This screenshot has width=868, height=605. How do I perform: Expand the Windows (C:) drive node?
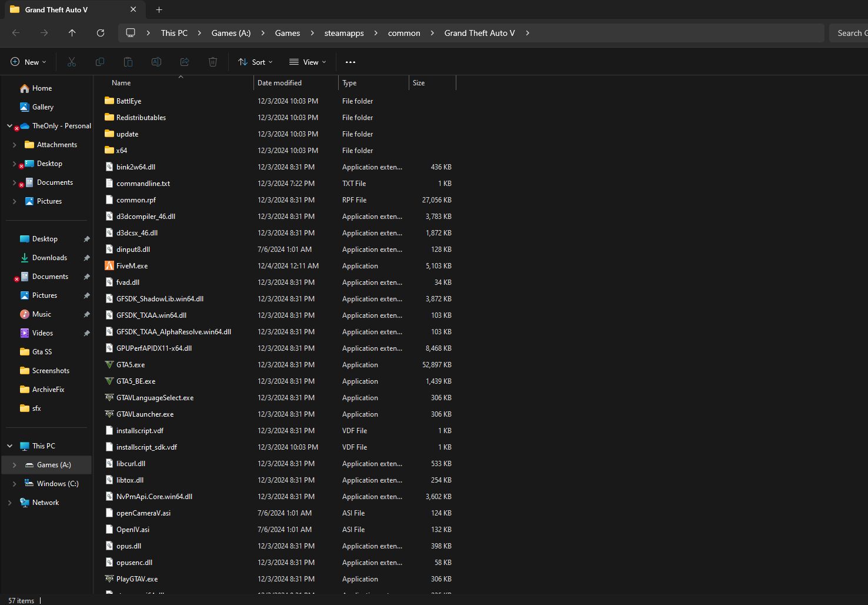pyautogui.click(x=14, y=484)
